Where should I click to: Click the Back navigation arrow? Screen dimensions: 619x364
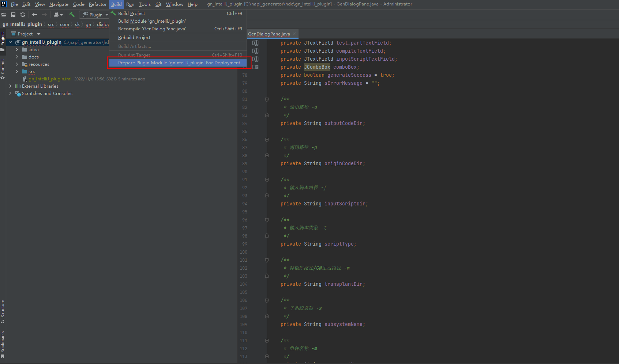pyautogui.click(x=34, y=15)
